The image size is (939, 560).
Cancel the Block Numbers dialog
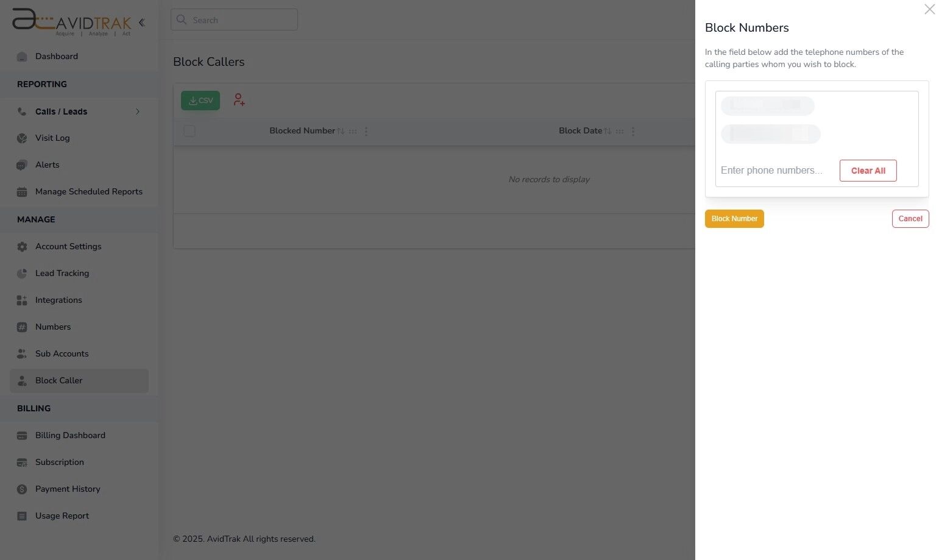coord(910,219)
